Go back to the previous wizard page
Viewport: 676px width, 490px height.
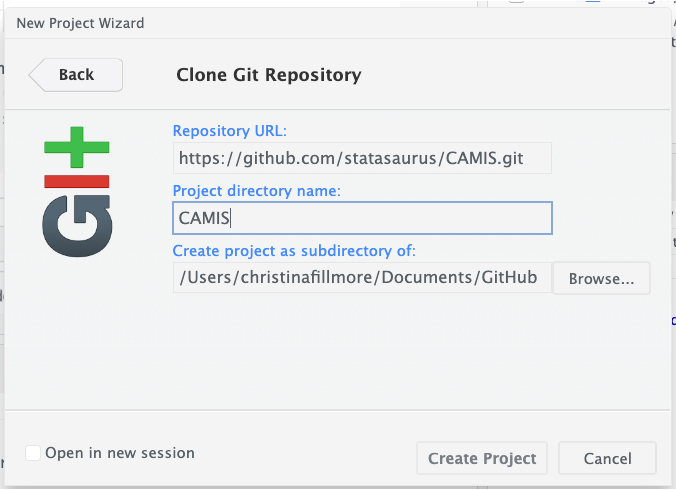(x=76, y=75)
